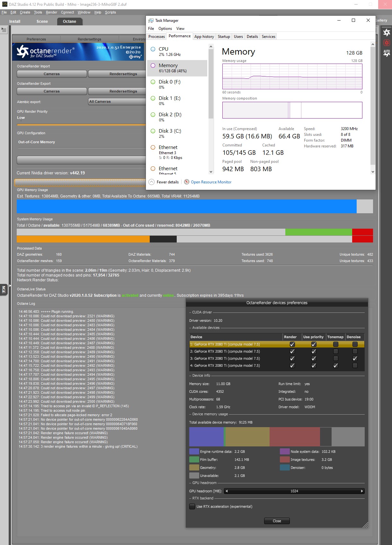The width and height of the screenshot is (392, 545).
Task: Click the device list scroll-down arrow in Task Manager
Action: pos(211,171)
